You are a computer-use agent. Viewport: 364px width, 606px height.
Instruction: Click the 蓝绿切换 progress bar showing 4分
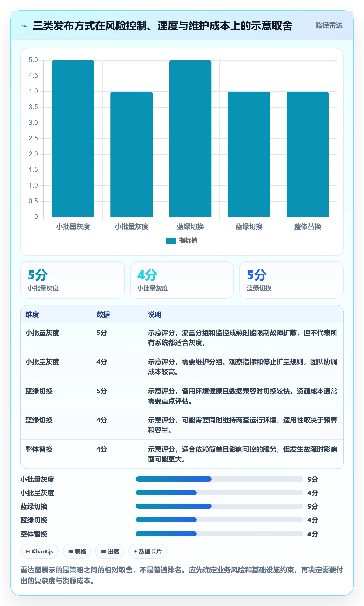pos(219,520)
